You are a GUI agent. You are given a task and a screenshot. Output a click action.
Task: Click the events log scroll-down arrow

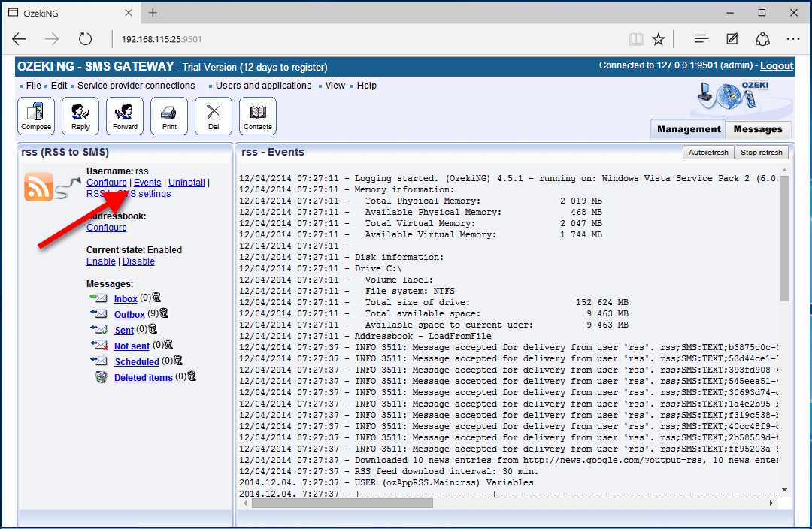click(x=784, y=490)
